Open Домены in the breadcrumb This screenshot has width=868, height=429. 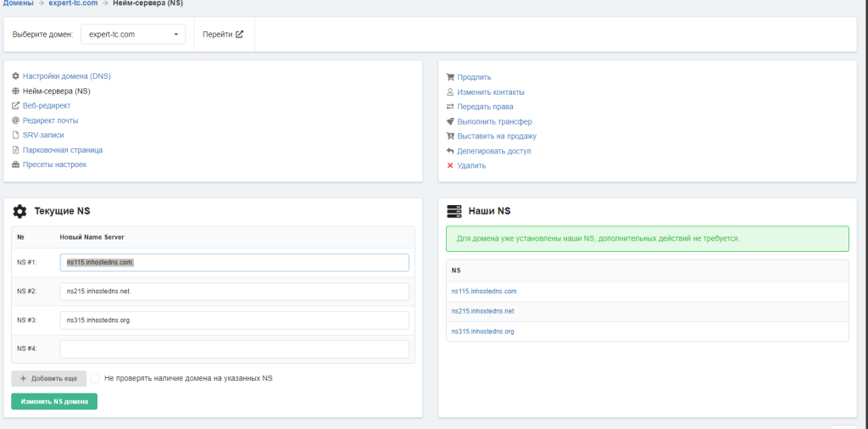click(17, 3)
